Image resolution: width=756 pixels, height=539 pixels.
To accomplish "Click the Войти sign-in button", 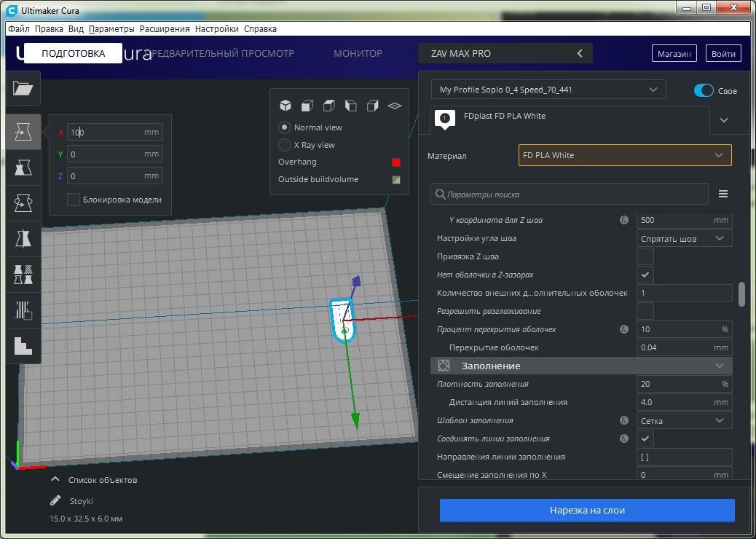I will [723, 53].
